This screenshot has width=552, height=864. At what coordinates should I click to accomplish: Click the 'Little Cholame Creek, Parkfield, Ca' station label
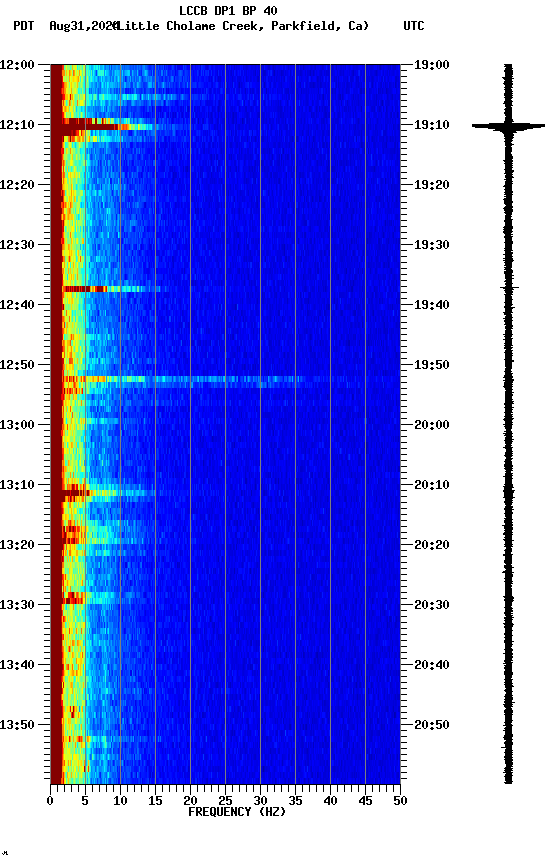coord(243,26)
